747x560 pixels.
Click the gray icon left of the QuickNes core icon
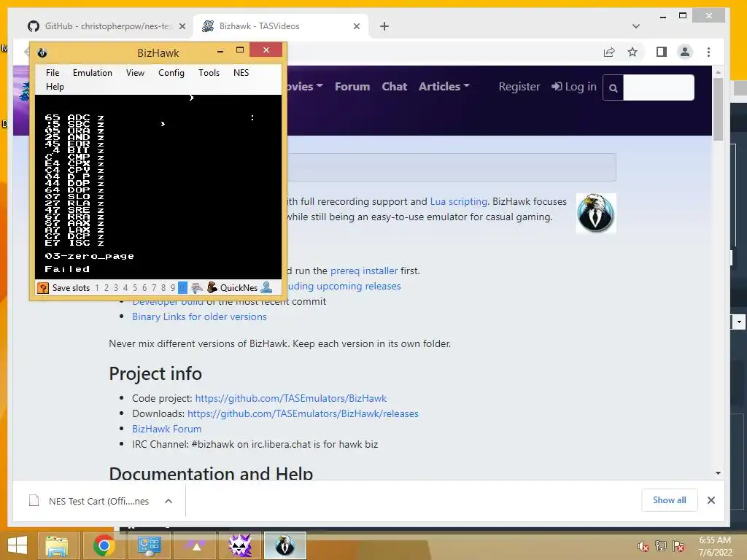197,287
